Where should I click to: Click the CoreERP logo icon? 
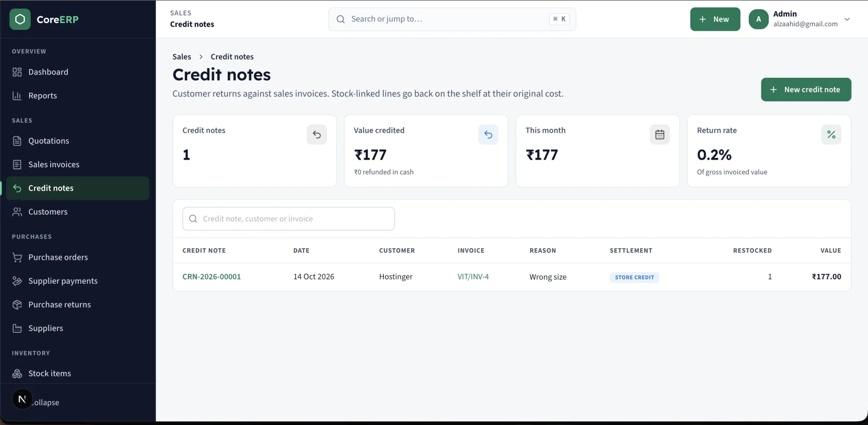[x=20, y=19]
